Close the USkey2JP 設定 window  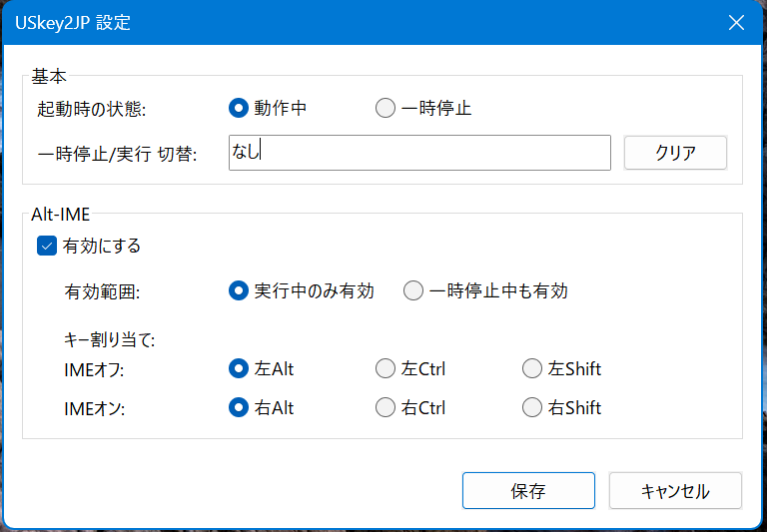pyautogui.click(x=736, y=23)
